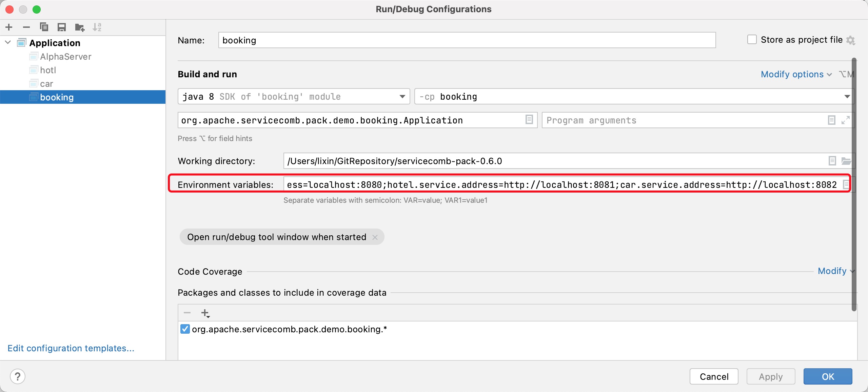Click the save configuration icon
The width and height of the screenshot is (868, 392).
[x=61, y=26]
